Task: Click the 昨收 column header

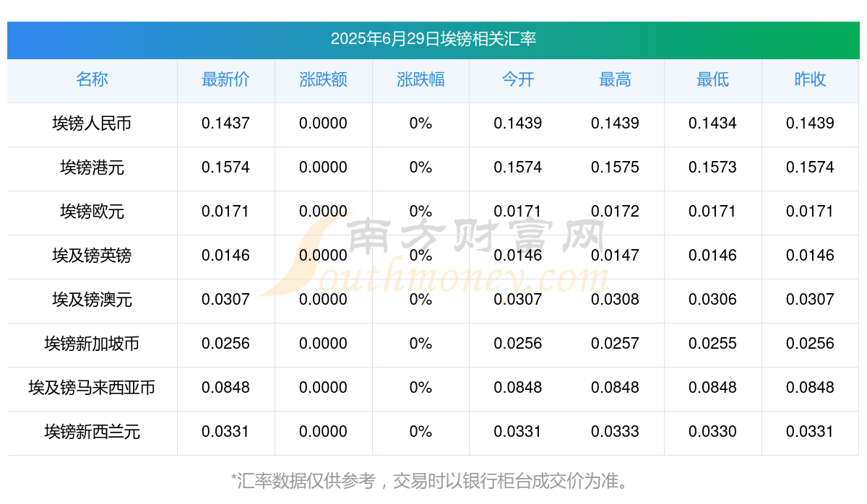Action: coord(810,79)
